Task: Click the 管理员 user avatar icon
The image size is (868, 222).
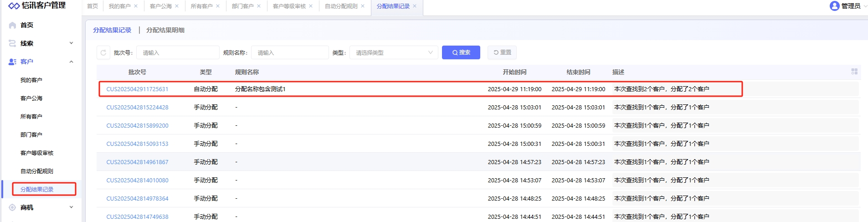Action: (834, 6)
